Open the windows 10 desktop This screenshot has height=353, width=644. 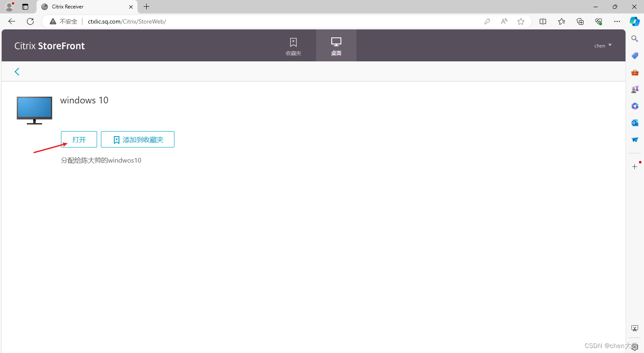79,140
